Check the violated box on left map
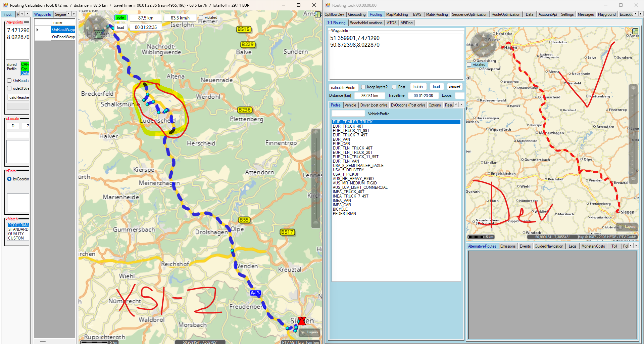This screenshot has height=344, width=644. [x=201, y=17]
